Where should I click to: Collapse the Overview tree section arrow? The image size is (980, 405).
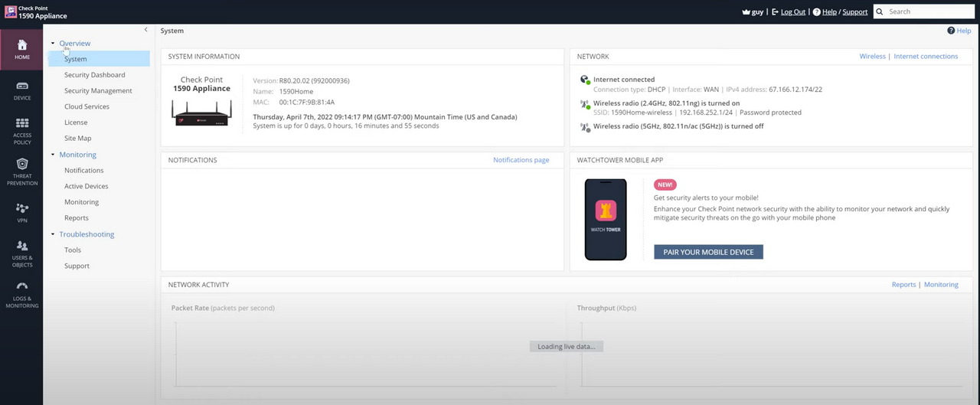(52, 44)
